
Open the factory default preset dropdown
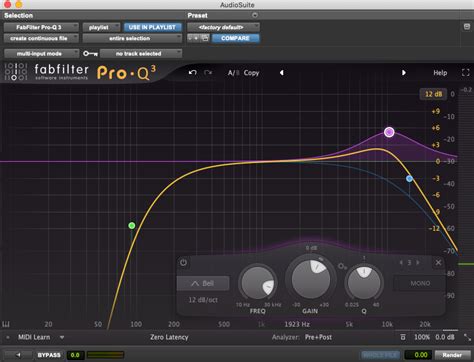point(223,27)
